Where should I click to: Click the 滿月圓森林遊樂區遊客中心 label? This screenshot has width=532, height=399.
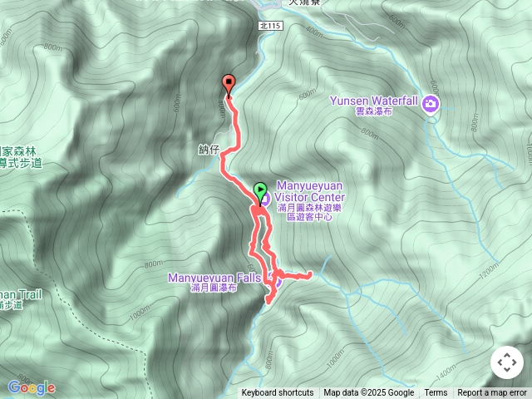coord(309,213)
